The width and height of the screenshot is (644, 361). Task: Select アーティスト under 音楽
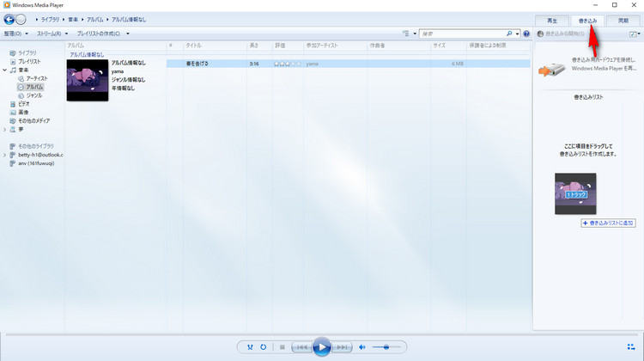point(37,78)
